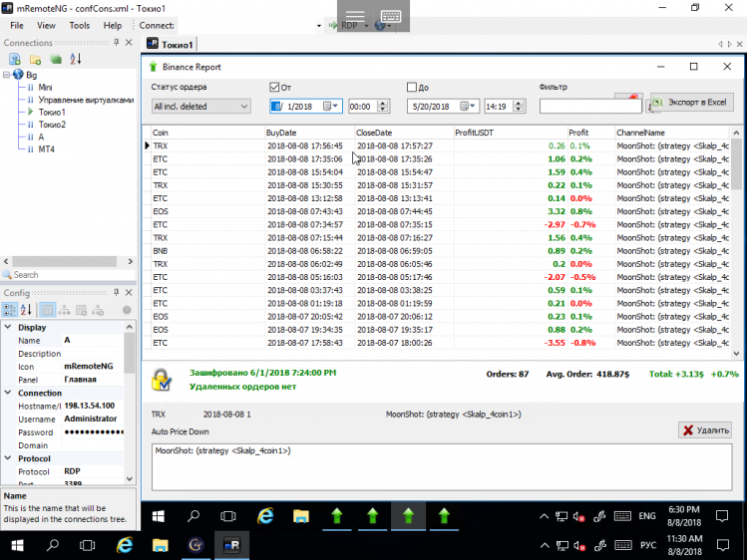Open the Статус ордера dropdown
Screen dimensions: 747x560
pos(200,106)
